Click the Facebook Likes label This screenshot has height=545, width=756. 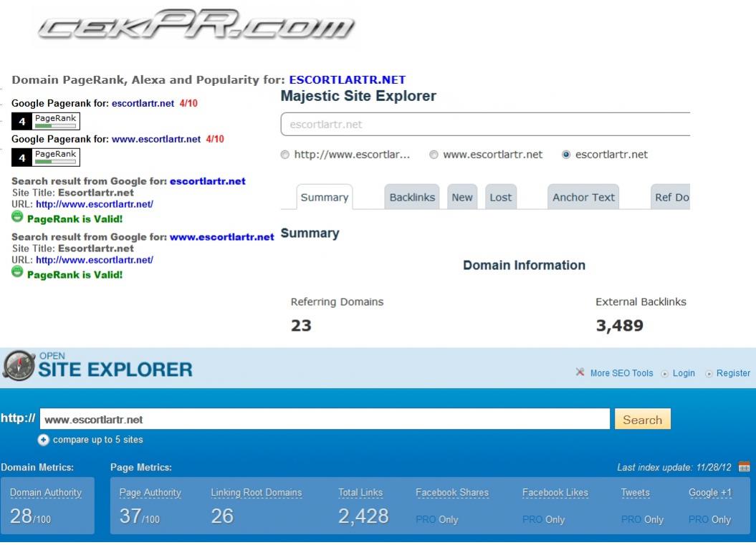tap(555, 493)
